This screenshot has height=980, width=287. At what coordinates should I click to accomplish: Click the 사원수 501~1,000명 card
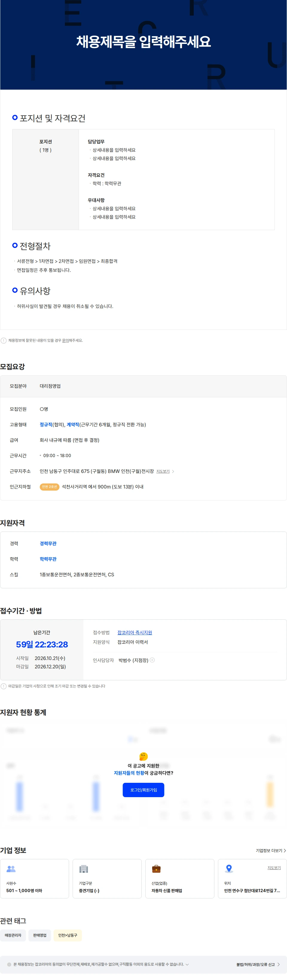coord(34,878)
